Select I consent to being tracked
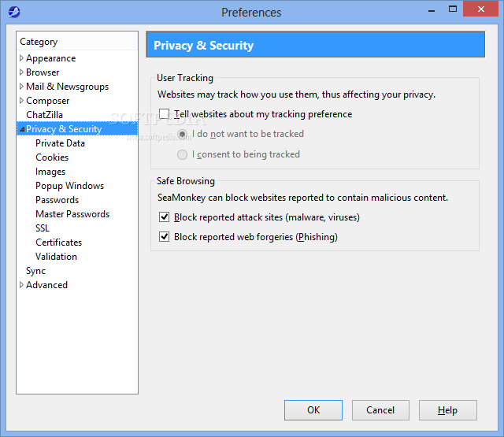504x437 pixels. (x=182, y=154)
